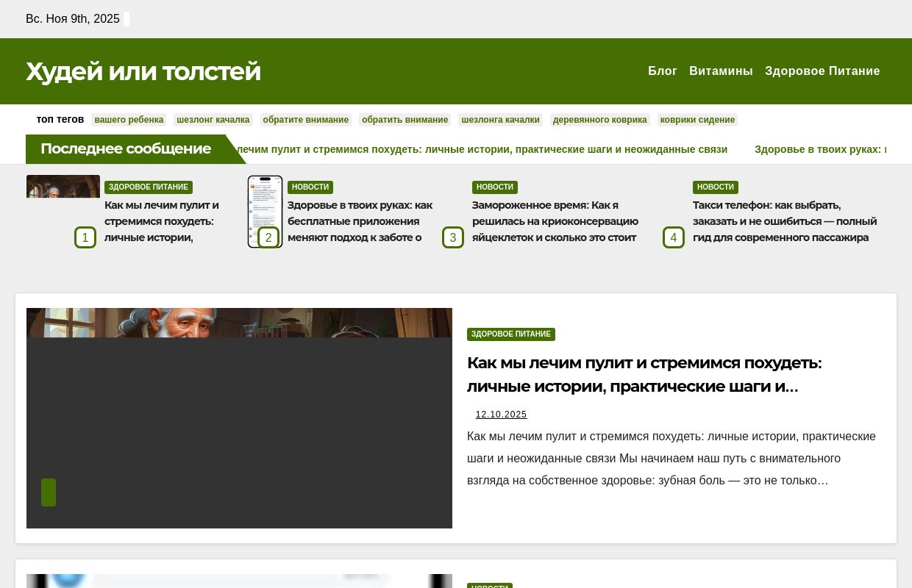Open the site logo 'Худей или толстей'
This screenshot has width=912, height=588.
(143, 71)
